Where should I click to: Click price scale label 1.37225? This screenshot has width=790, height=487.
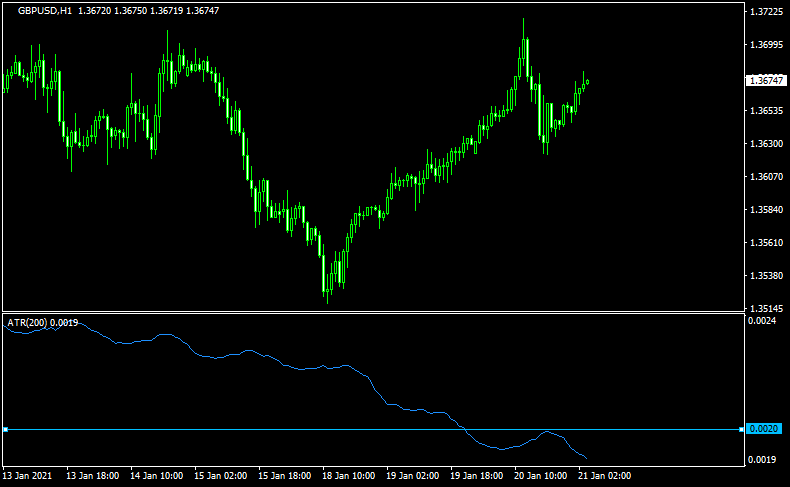(x=767, y=12)
